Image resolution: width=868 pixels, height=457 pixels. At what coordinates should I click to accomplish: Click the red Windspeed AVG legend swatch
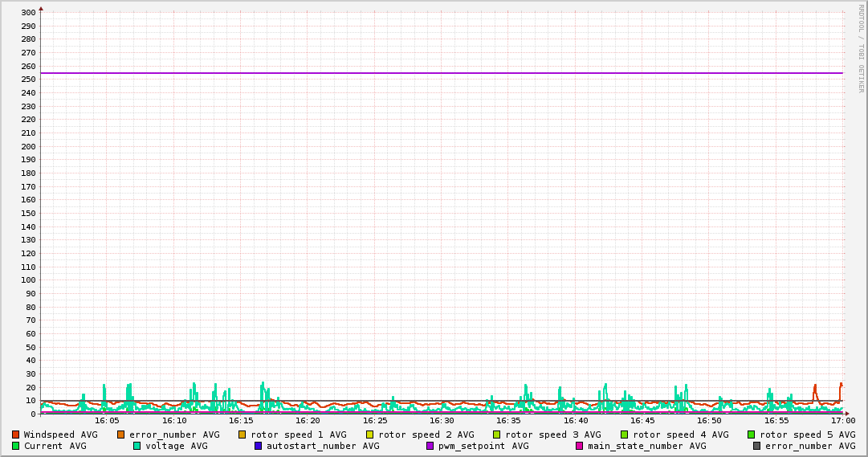(x=15, y=435)
